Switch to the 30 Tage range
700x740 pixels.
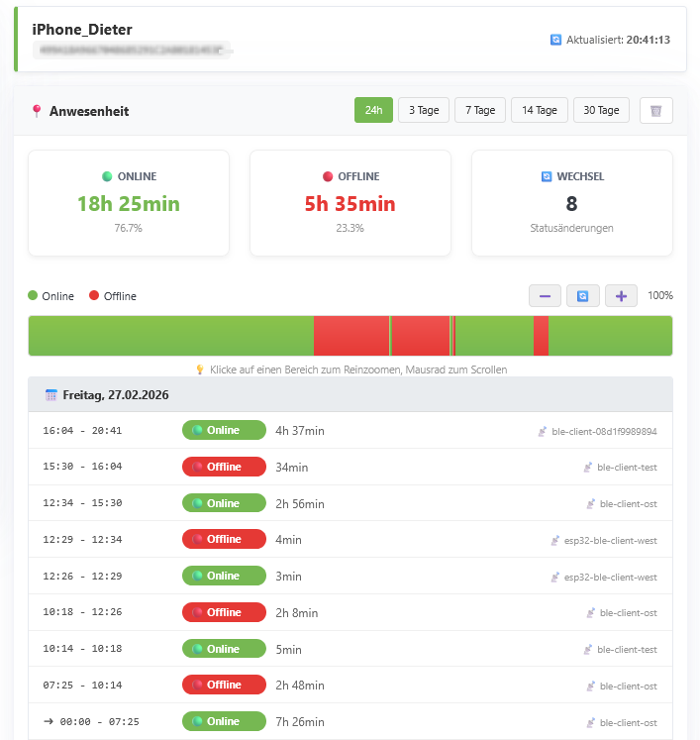pos(601,110)
